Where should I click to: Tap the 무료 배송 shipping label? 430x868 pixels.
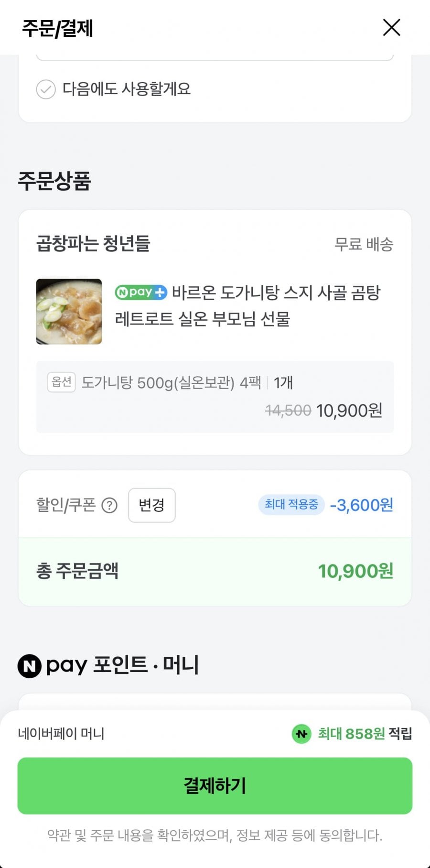(364, 244)
